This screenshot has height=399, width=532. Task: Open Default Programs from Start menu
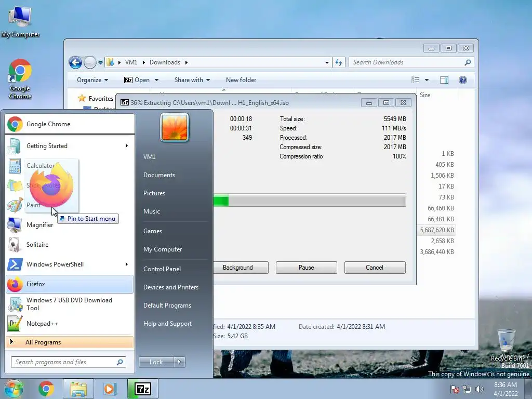pos(167,305)
